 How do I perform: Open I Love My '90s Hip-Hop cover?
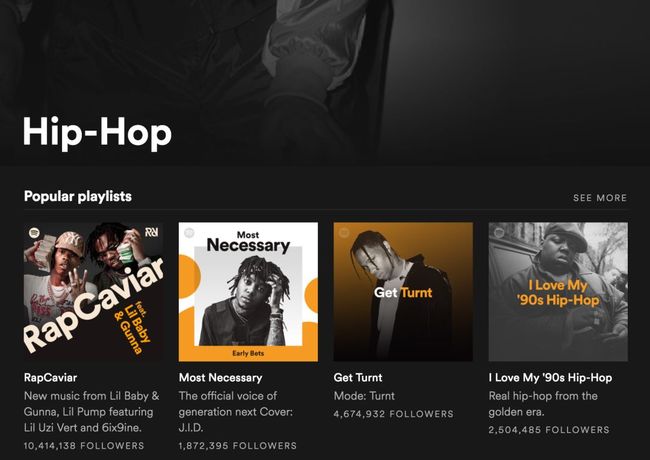pos(558,292)
